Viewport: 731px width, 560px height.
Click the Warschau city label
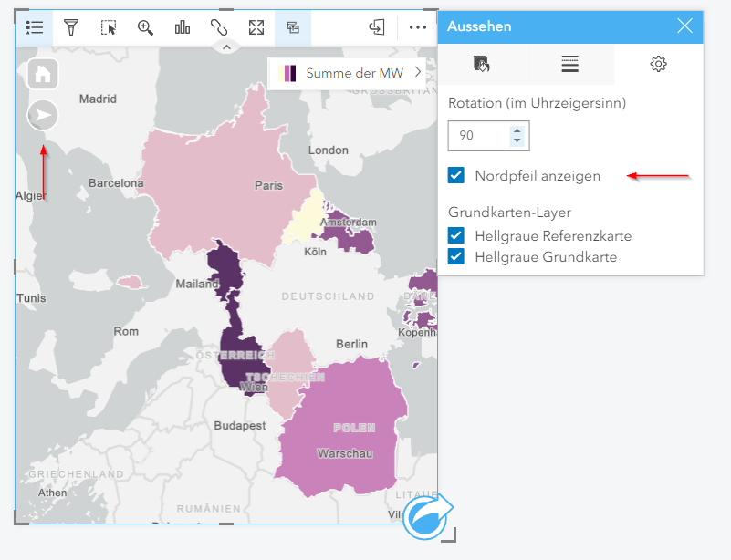345,454
